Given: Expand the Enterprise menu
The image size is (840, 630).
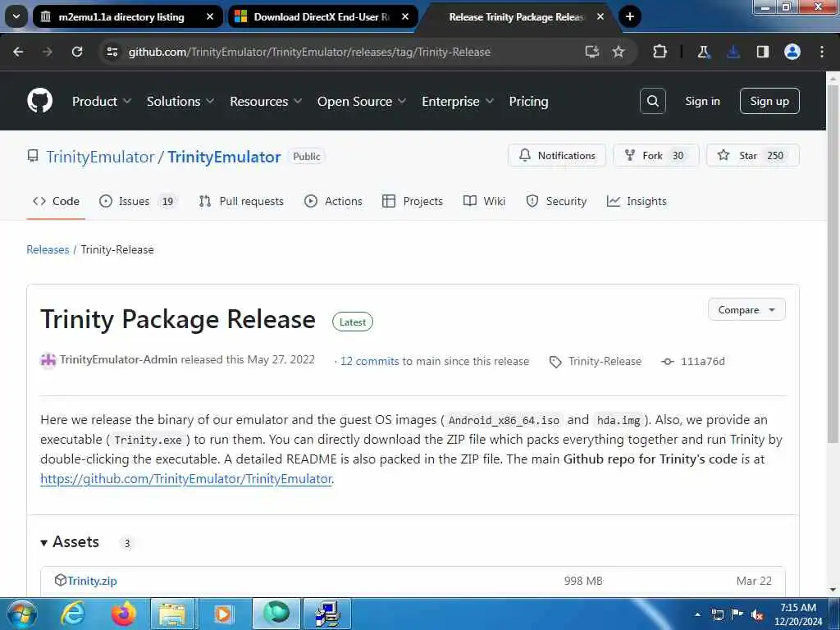Looking at the screenshot, I should [x=458, y=101].
